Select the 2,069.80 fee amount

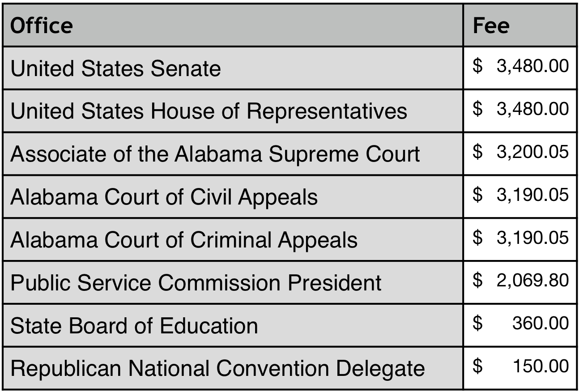pos(532,281)
